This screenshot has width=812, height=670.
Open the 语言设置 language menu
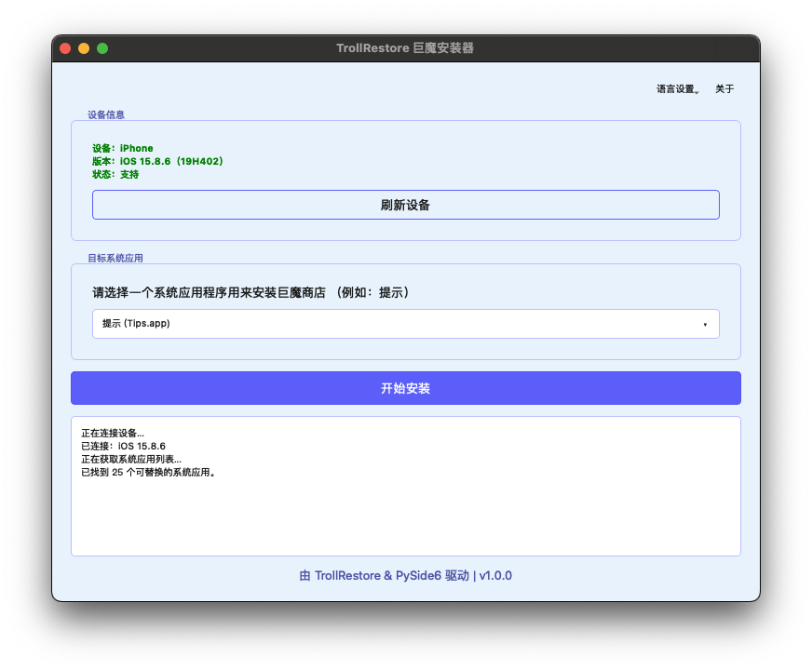point(677,89)
